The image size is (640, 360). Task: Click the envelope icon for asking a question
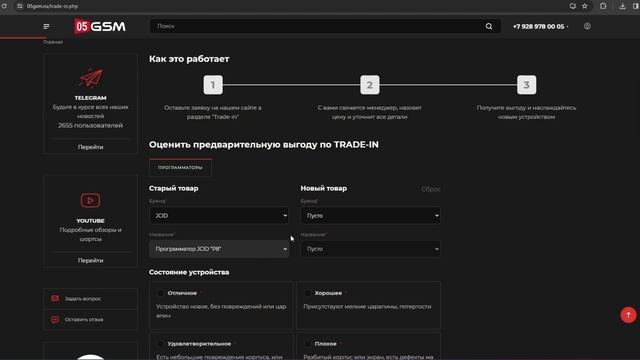(55, 299)
